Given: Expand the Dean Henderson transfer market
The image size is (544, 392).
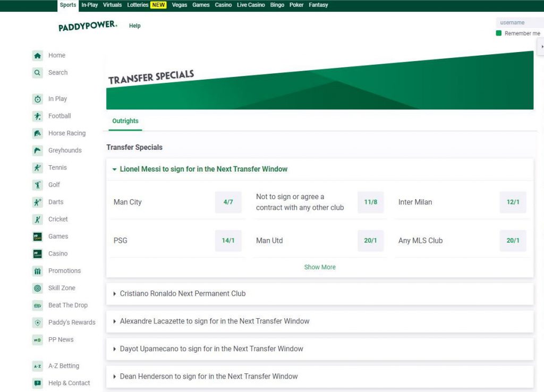Looking at the screenshot, I should [319, 377].
